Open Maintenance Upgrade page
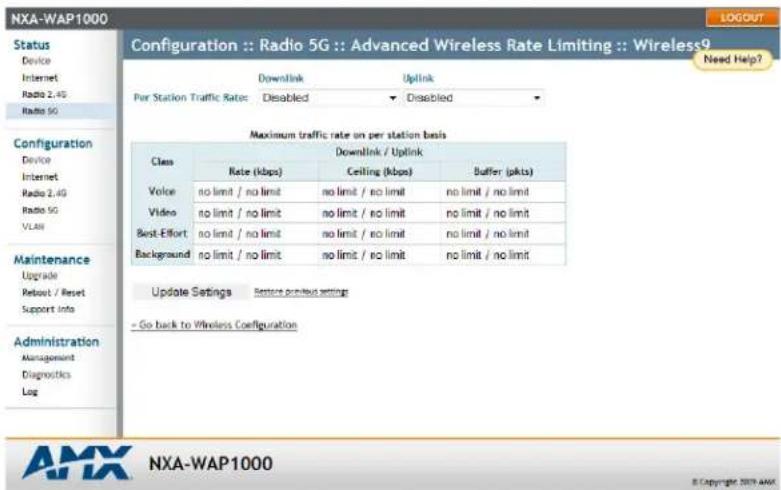Screen dimensions: 781x490 coord(39,275)
